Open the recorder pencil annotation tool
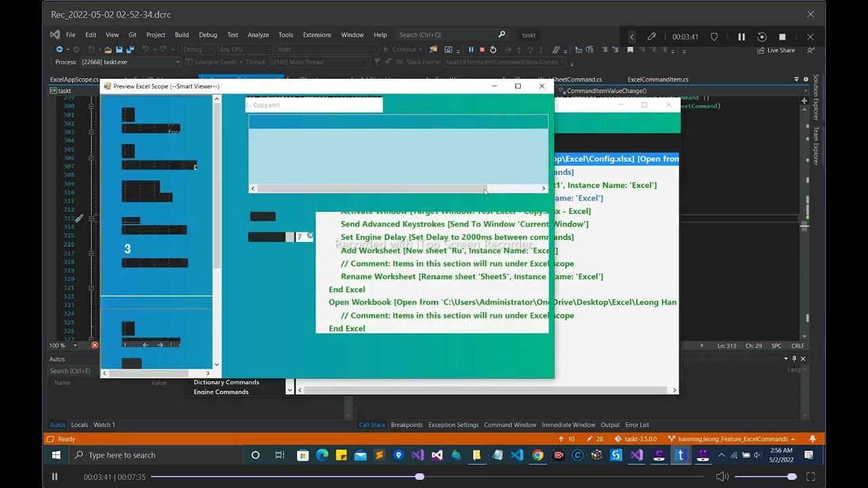The width and height of the screenshot is (868, 488). (x=652, y=37)
